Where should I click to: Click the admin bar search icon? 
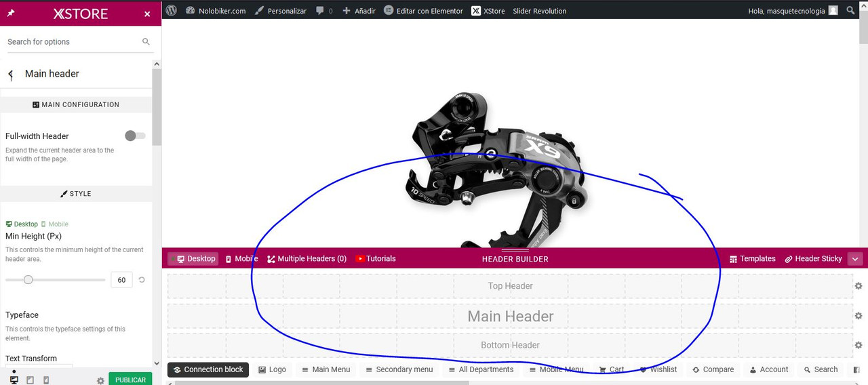coord(851,10)
